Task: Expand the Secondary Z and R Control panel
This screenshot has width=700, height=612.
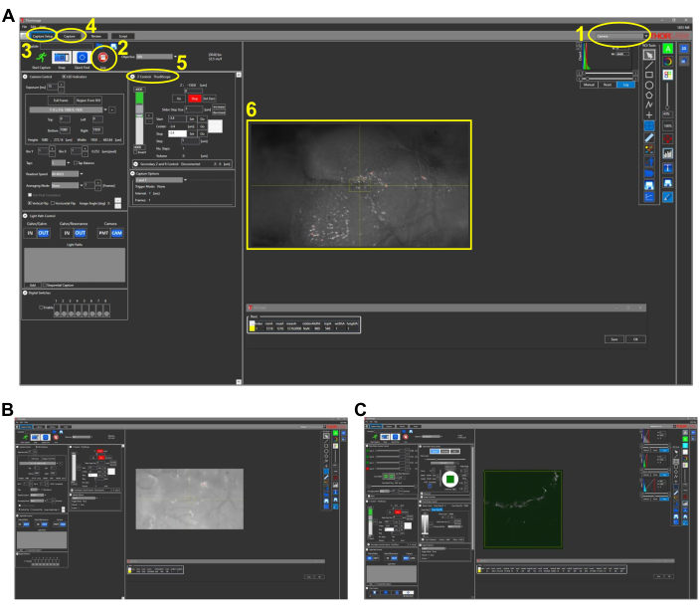Action: point(135,164)
